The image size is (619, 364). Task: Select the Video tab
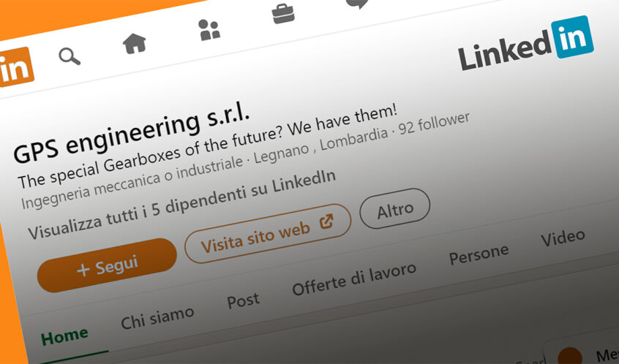(563, 238)
